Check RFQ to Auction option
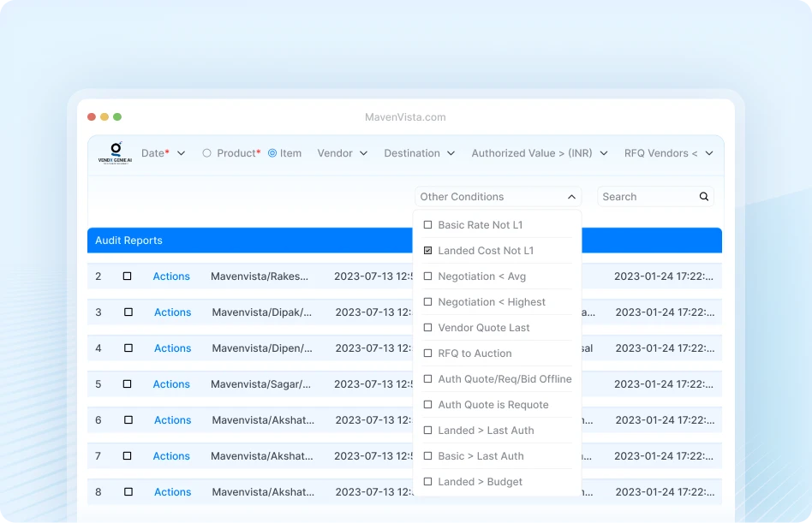Image resolution: width=812 pixels, height=523 pixels. (x=427, y=354)
